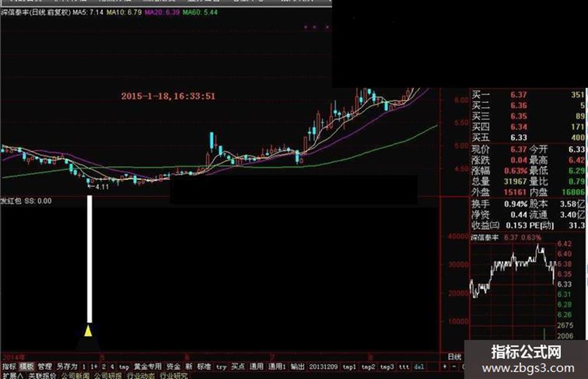Viewport: 588px width, 379px height.
Task: Click the 买一 bid row price 6.37
Action: [518, 95]
